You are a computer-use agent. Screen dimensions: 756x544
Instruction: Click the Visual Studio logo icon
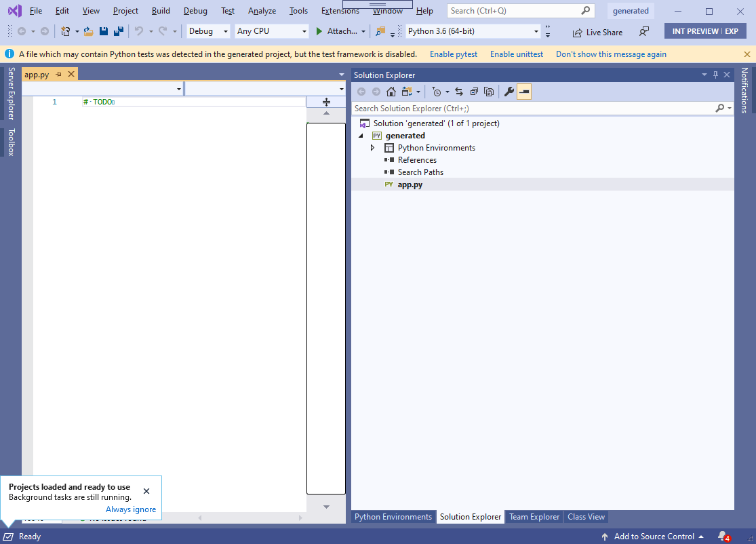tap(14, 11)
